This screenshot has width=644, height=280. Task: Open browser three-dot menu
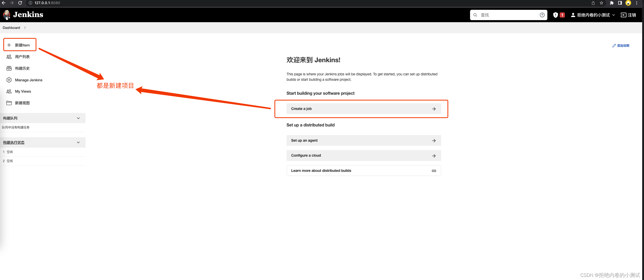tap(637, 3)
